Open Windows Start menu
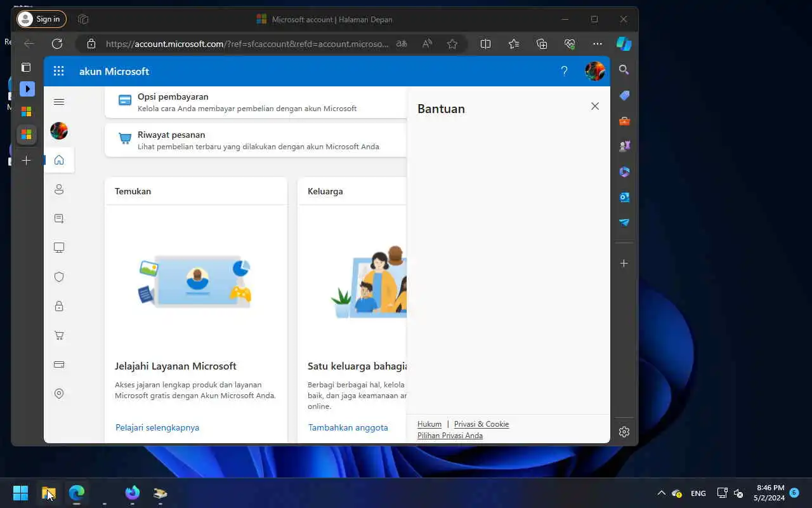Viewport: 812px width, 508px height. pos(20,493)
